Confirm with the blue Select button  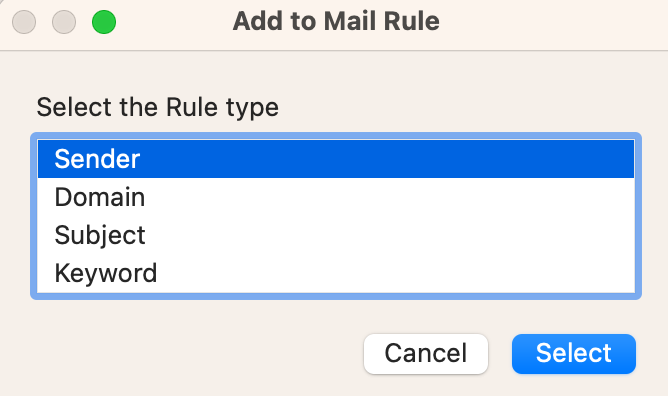pyautogui.click(x=574, y=354)
